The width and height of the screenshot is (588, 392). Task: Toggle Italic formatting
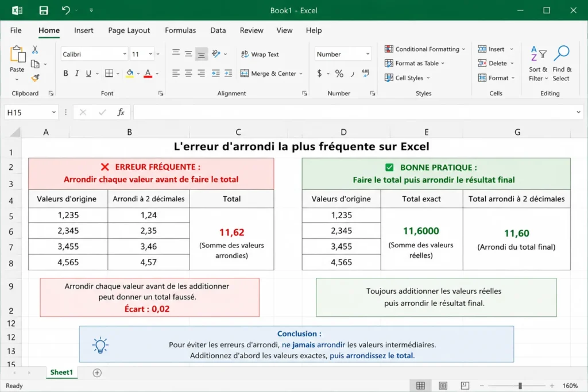(77, 73)
